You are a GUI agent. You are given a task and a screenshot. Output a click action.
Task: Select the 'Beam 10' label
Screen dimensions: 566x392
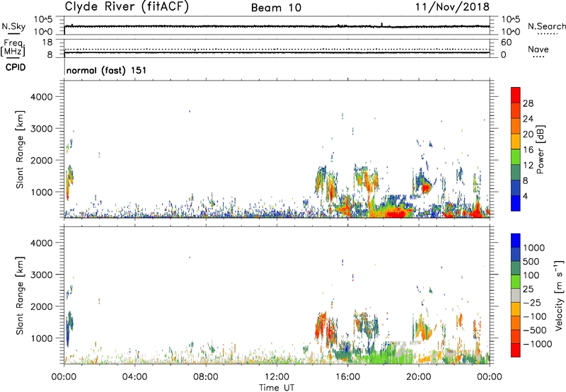[x=276, y=8]
